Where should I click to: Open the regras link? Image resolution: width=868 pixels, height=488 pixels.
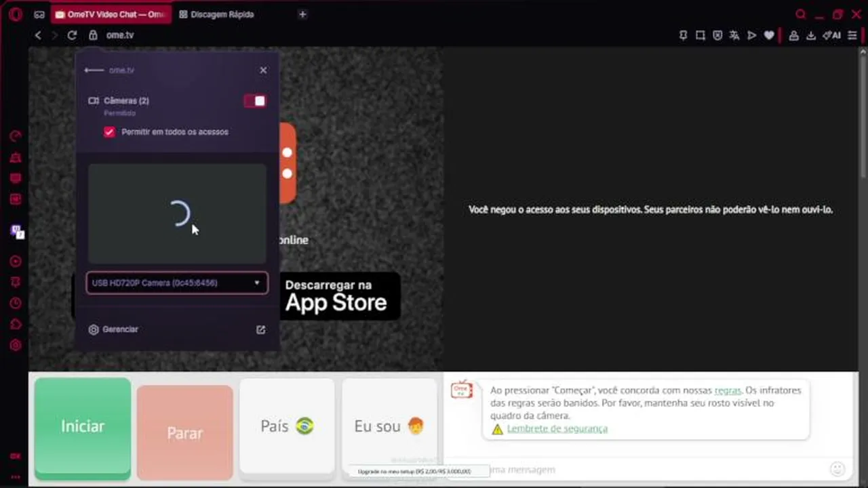(x=728, y=390)
